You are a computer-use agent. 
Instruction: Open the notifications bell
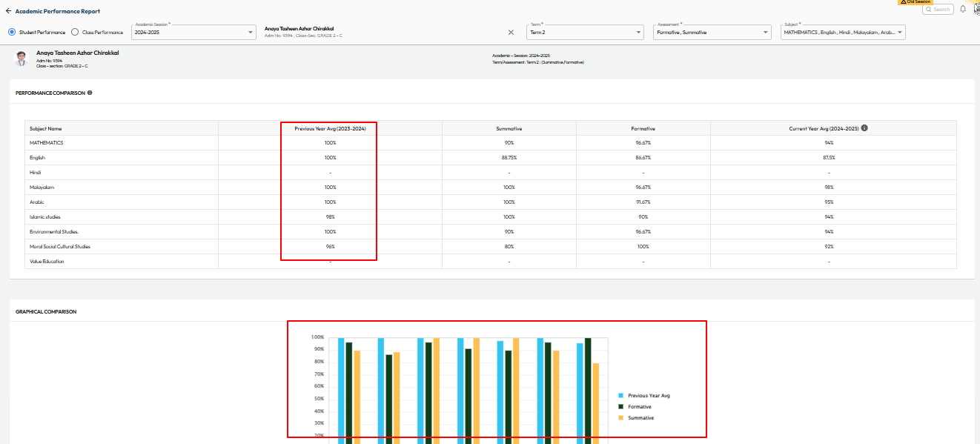pyautogui.click(x=963, y=9)
